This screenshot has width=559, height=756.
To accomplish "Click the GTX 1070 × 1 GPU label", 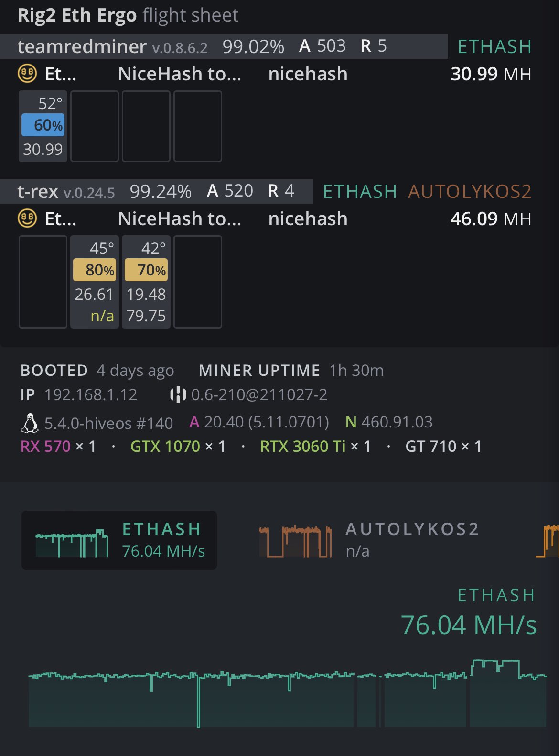I will tap(178, 446).
